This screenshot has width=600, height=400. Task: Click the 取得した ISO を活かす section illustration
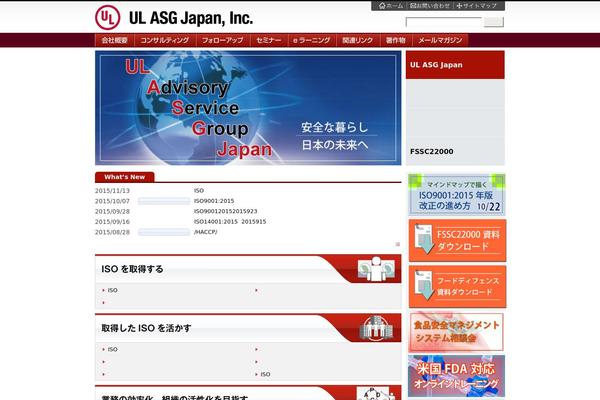tap(376, 328)
